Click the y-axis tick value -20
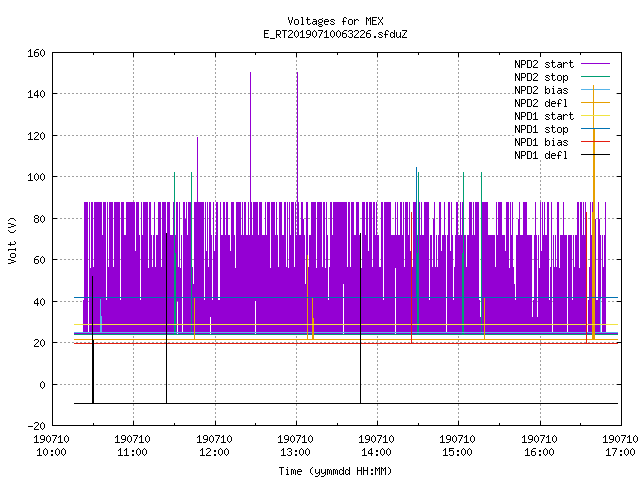Screen dimensions: 640x480 [x=36, y=426]
